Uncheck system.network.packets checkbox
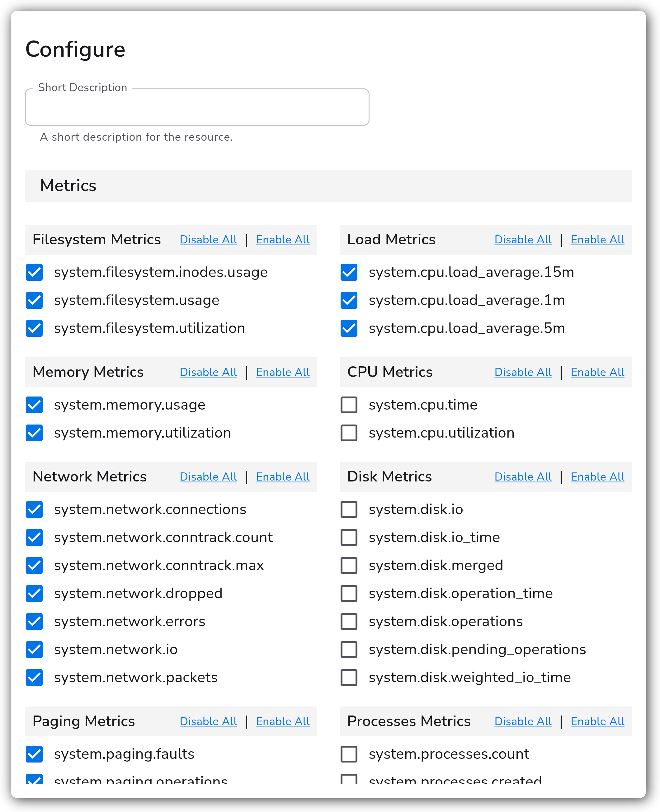The width and height of the screenshot is (660, 812). (x=34, y=678)
